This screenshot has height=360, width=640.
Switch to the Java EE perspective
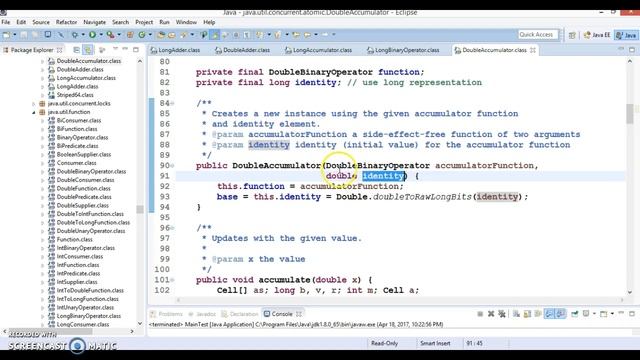[596, 35]
